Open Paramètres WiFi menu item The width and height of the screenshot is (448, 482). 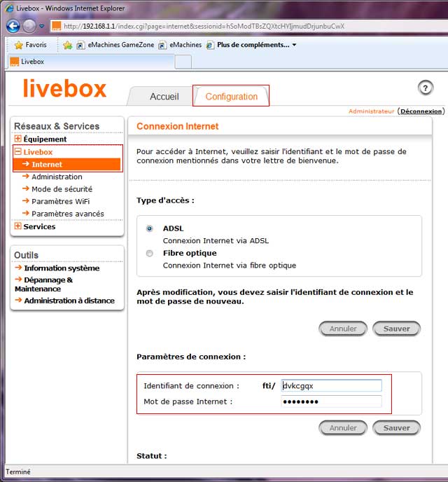[60, 201]
